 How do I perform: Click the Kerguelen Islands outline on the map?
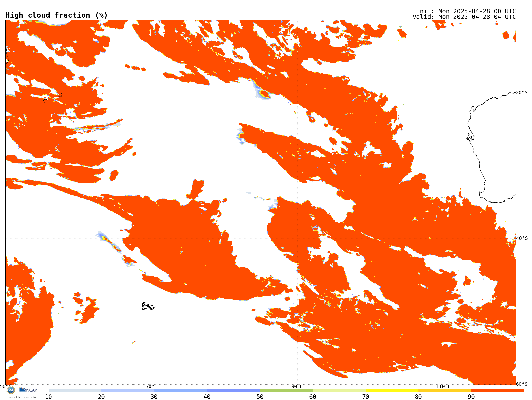click(x=149, y=306)
